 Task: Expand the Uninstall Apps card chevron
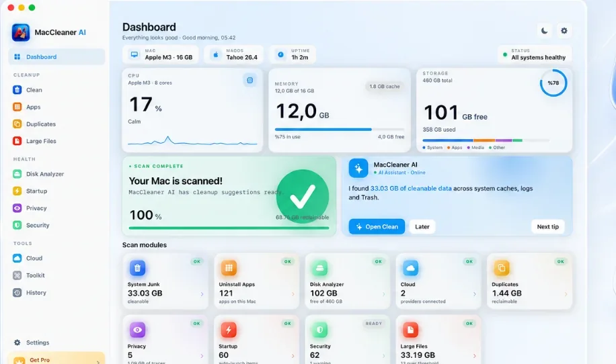coord(293,294)
